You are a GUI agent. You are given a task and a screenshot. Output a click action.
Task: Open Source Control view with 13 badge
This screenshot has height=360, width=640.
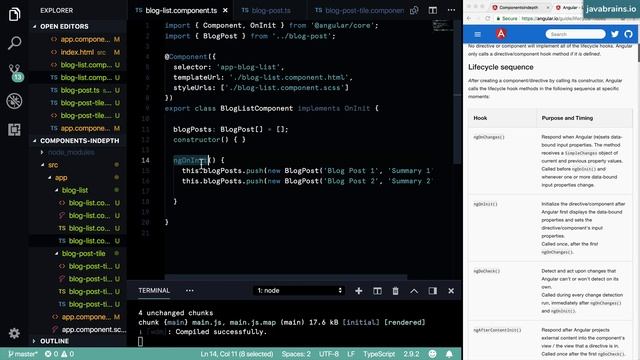tap(15, 72)
